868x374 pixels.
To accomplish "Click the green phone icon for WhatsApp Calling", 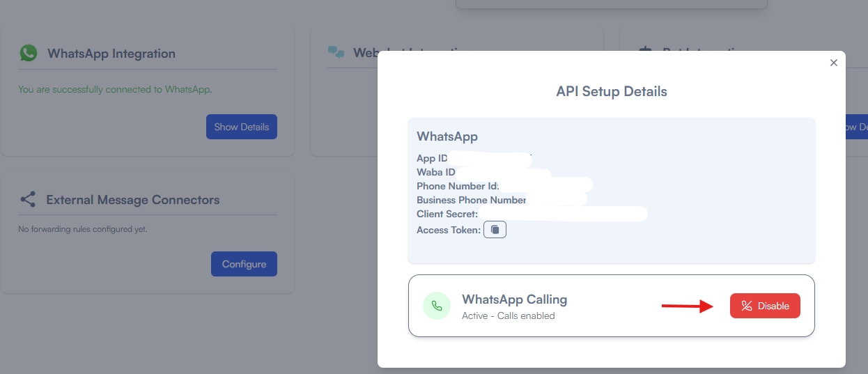I will (x=437, y=306).
